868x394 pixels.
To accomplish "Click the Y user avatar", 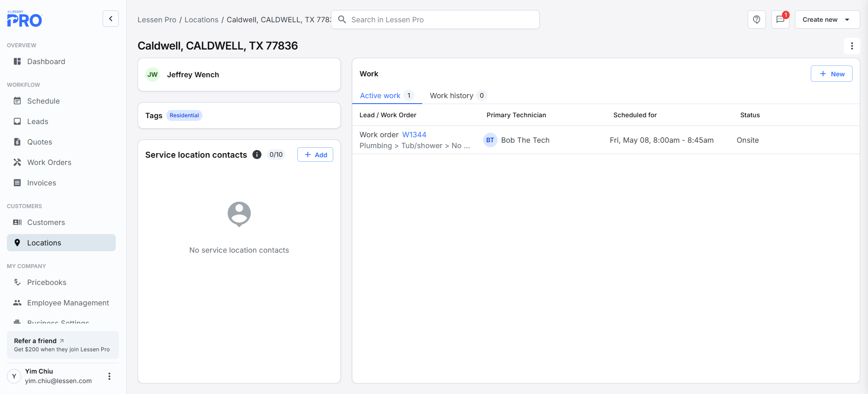I will click(14, 376).
